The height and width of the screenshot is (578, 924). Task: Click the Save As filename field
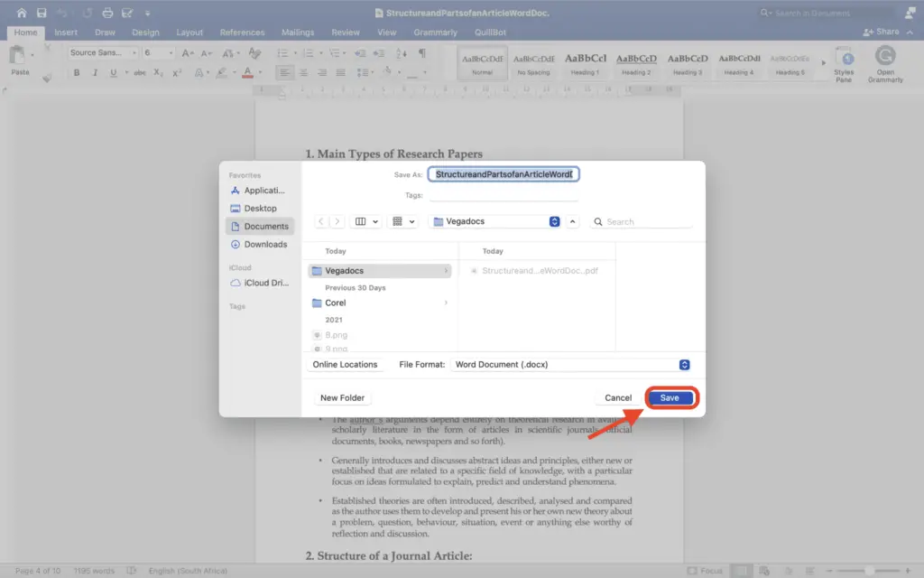click(x=504, y=174)
